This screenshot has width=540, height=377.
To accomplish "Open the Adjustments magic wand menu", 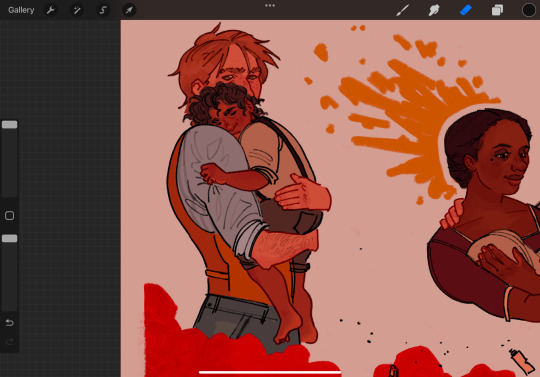I will click(76, 10).
